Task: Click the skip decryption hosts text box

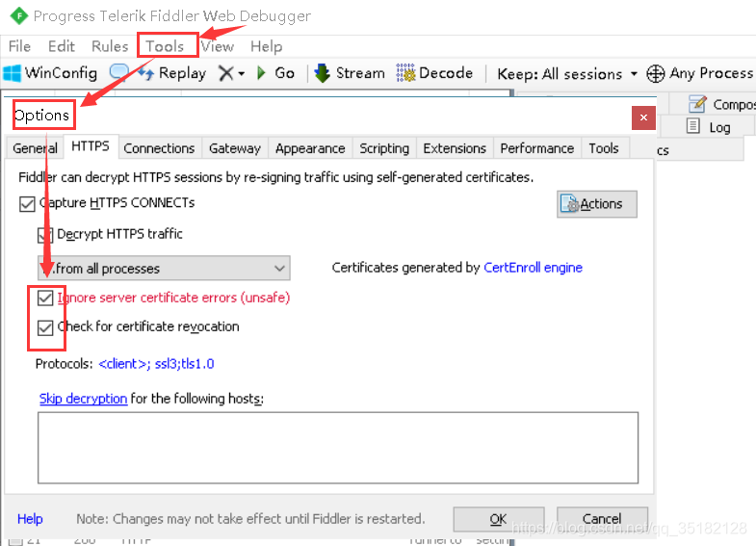Action: tap(338, 448)
